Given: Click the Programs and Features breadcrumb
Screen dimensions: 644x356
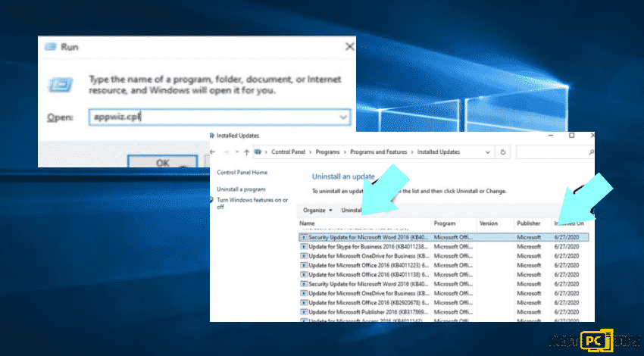Looking at the screenshot, I should click(378, 152).
